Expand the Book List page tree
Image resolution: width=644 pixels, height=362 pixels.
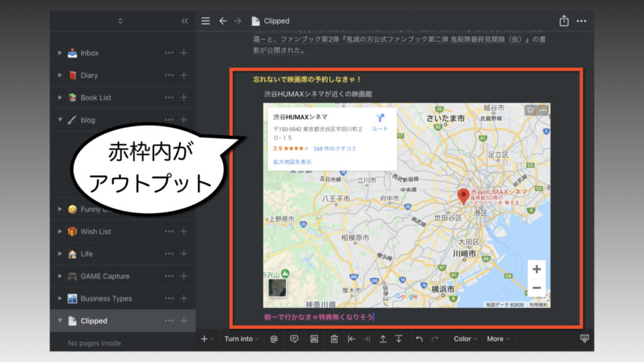coord(60,97)
